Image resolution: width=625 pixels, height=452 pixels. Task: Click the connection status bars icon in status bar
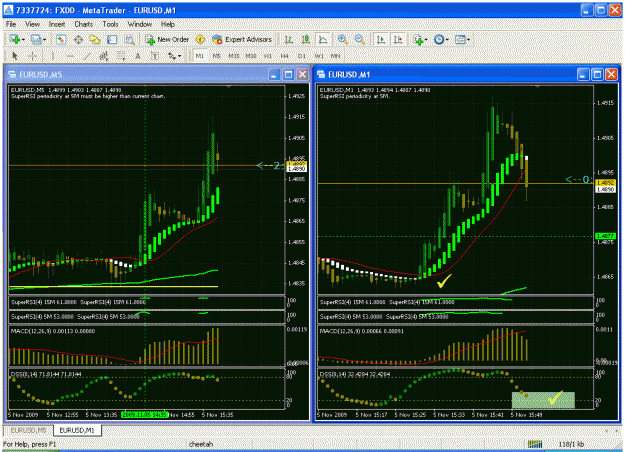535,444
